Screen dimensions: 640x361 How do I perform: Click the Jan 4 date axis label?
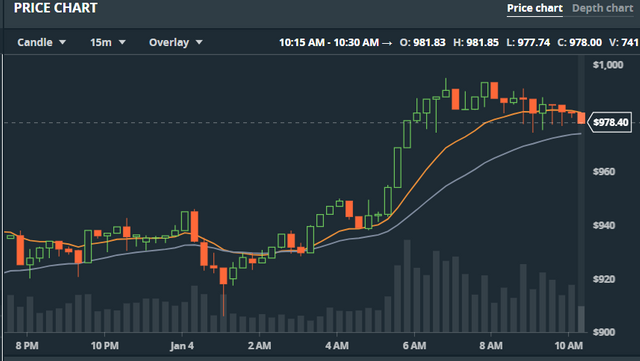[182, 346]
